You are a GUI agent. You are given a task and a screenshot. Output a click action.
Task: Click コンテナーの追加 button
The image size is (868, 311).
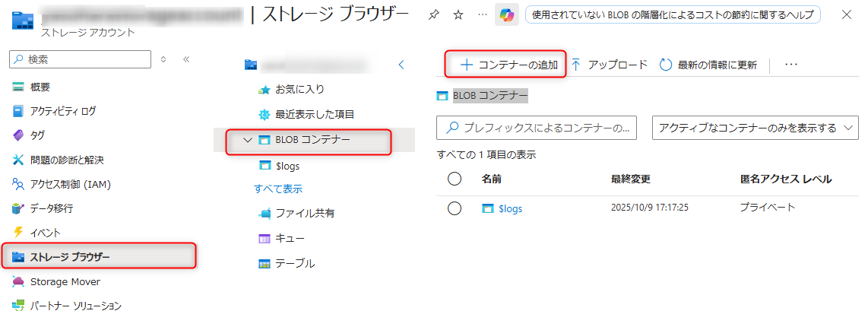pyautogui.click(x=508, y=65)
